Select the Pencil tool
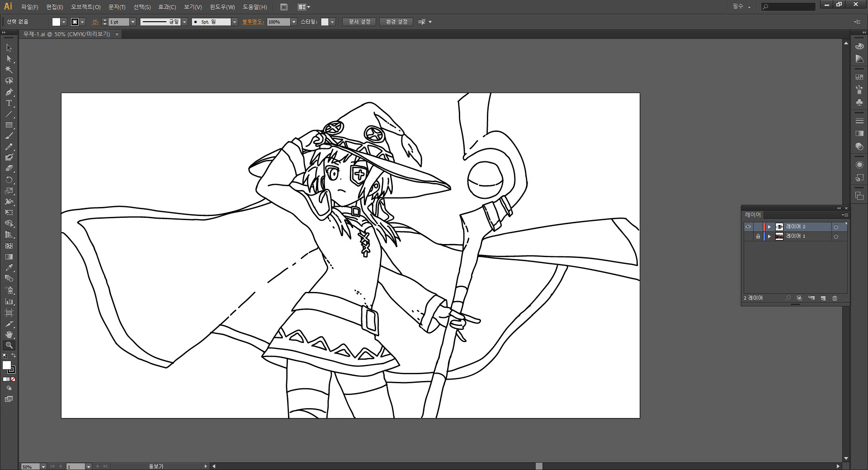 [x=9, y=146]
